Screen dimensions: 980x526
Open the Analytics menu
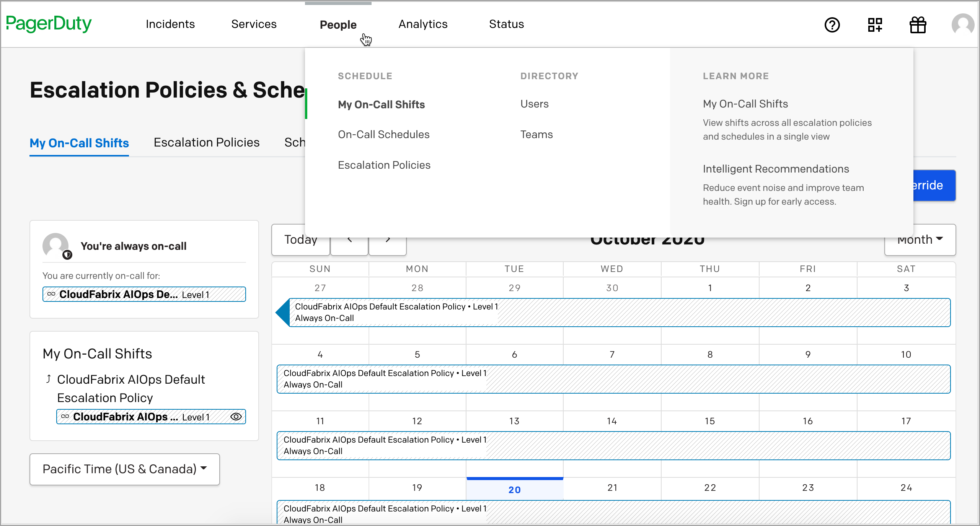point(423,24)
